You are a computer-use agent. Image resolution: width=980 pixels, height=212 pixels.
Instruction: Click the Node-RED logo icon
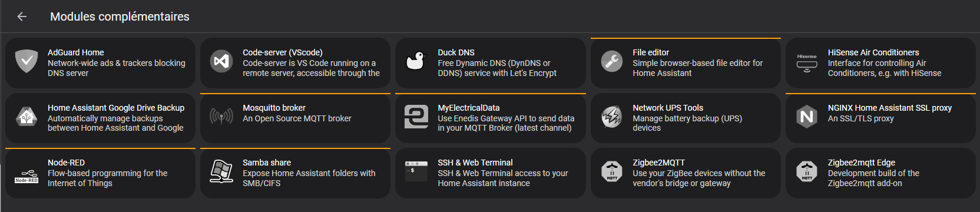point(27,175)
